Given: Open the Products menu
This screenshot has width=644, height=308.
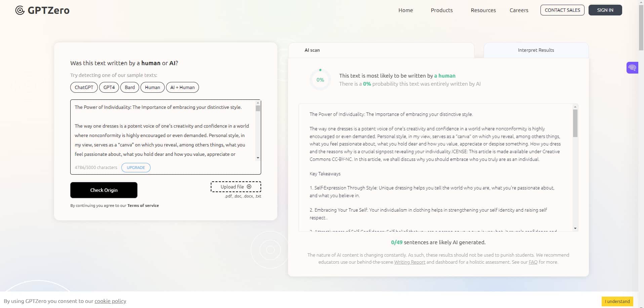Looking at the screenshot, I should point(441,10).
